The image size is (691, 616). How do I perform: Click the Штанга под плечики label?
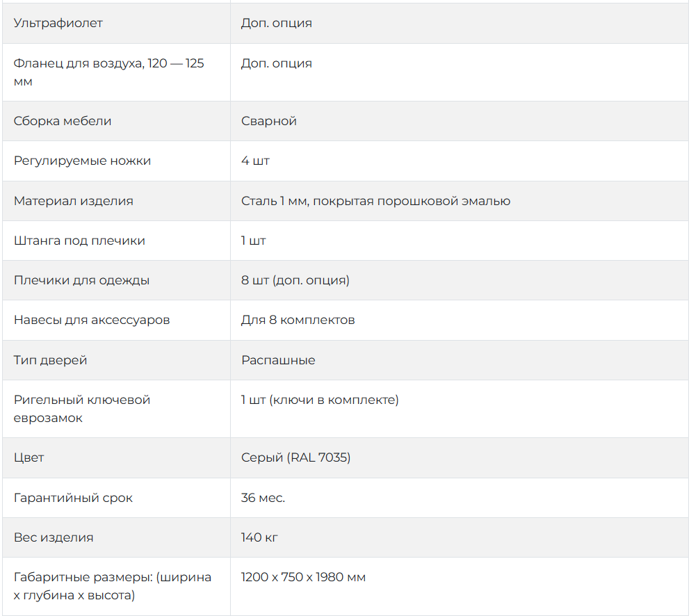[79, 241]
